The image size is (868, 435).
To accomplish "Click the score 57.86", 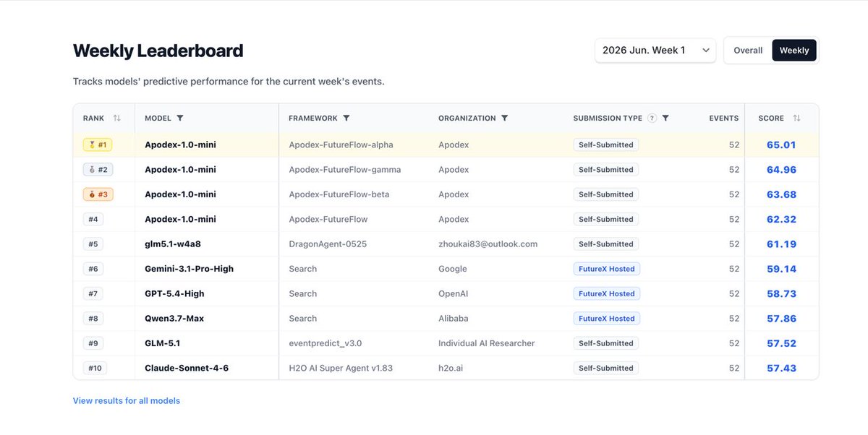I will pos(781,319).
